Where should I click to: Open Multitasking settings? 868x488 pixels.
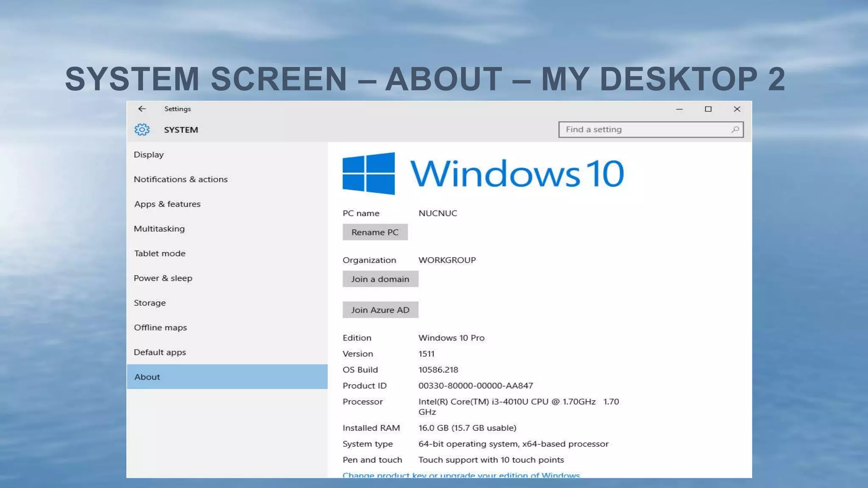227,229
